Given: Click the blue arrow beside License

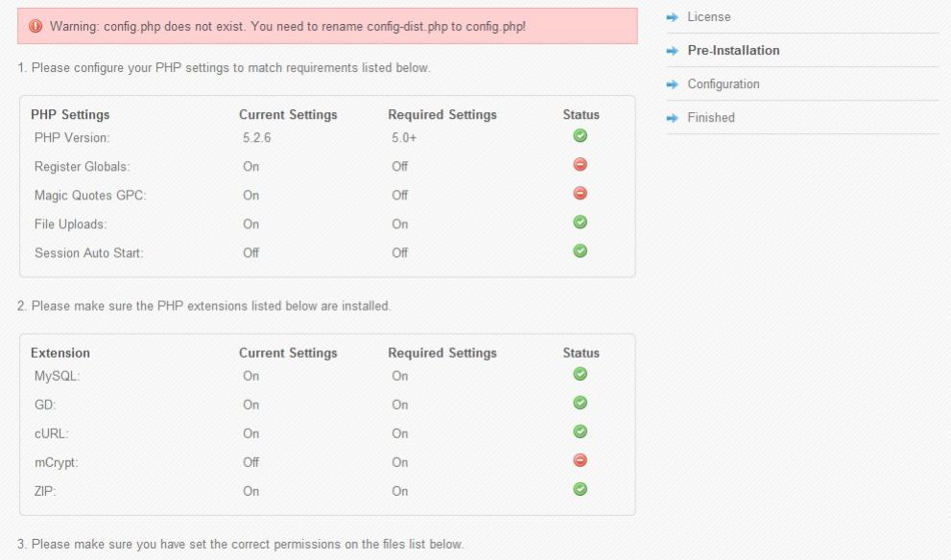Looking at the screenshot, I should (672, 17).
